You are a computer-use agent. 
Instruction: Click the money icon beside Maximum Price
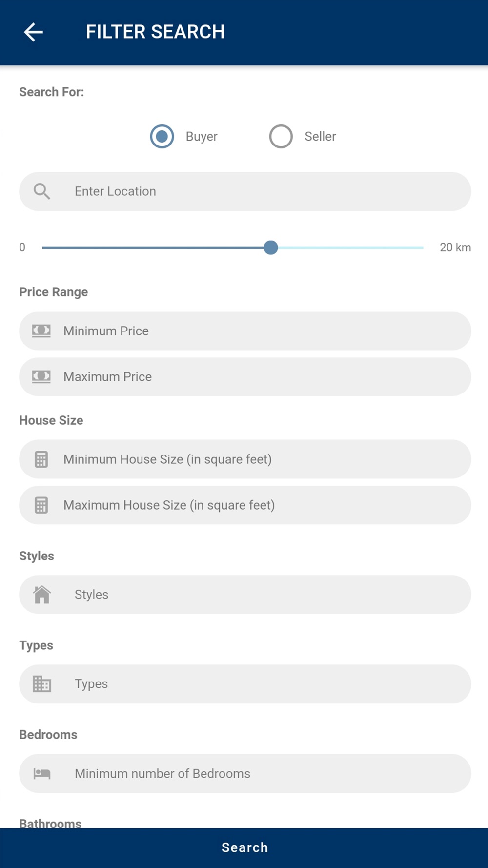pyautogui.click(x=41, y=377)
